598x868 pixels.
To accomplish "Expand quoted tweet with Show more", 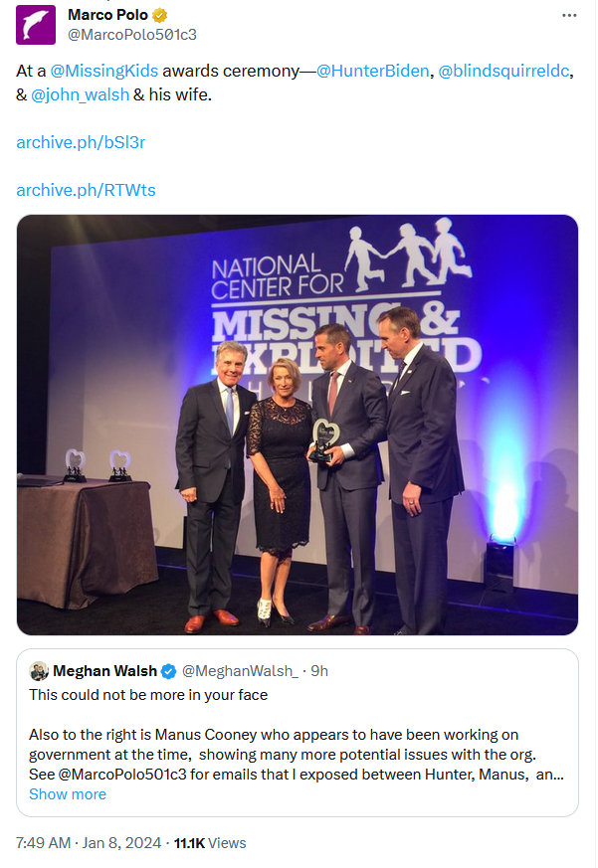I will pyautogui.click(x=68, y=794).
